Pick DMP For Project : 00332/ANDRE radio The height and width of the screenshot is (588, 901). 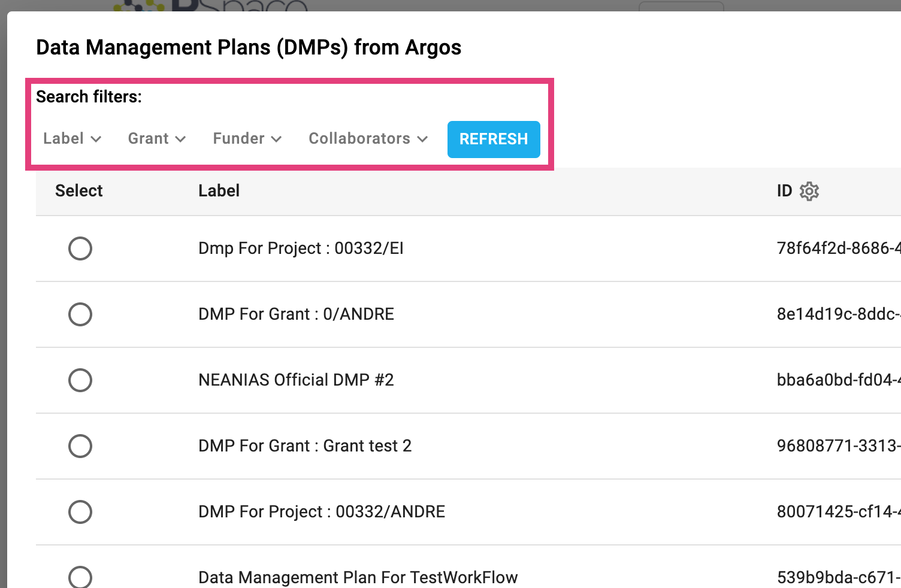tap(80, 512)
